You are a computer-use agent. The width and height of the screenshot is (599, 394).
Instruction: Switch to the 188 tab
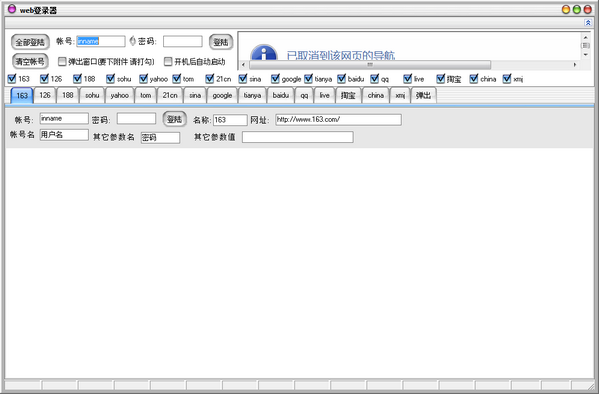[68, 95]
